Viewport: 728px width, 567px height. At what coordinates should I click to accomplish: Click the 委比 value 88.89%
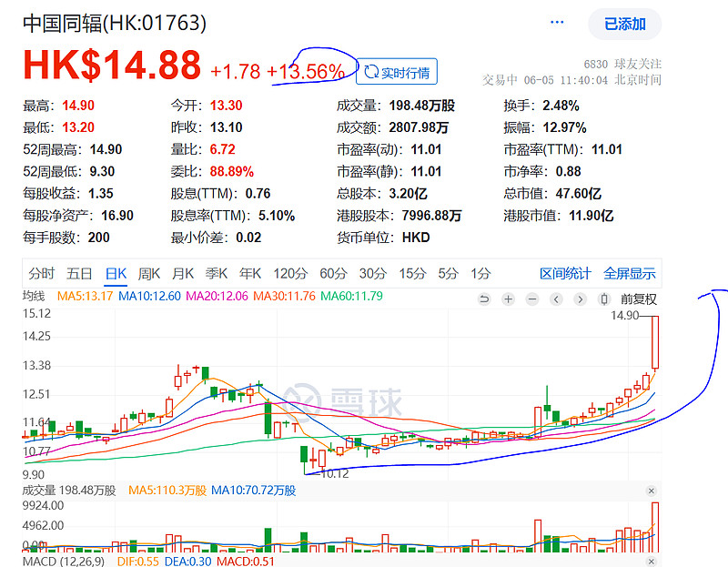point(232,171)
